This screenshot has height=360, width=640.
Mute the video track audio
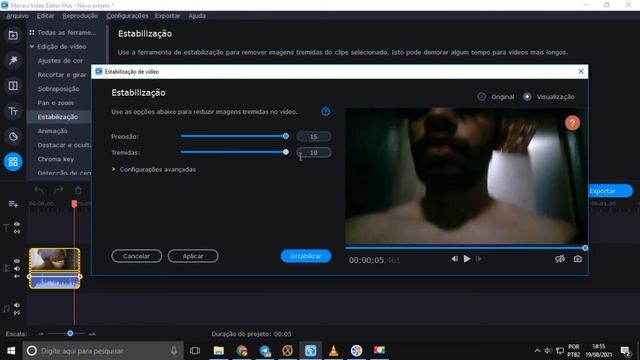pos(17,269)
